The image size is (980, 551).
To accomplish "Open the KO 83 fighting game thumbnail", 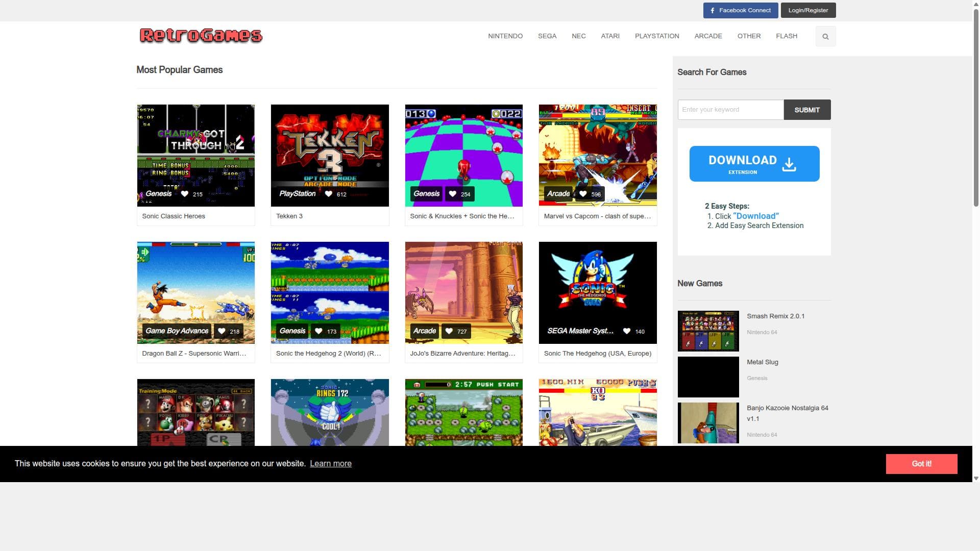I will pyautogui.click(x=598, y=412).
